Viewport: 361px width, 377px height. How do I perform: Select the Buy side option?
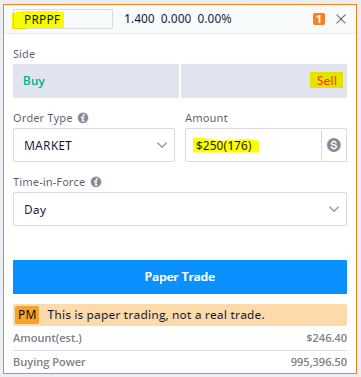[x=96, y=81]
